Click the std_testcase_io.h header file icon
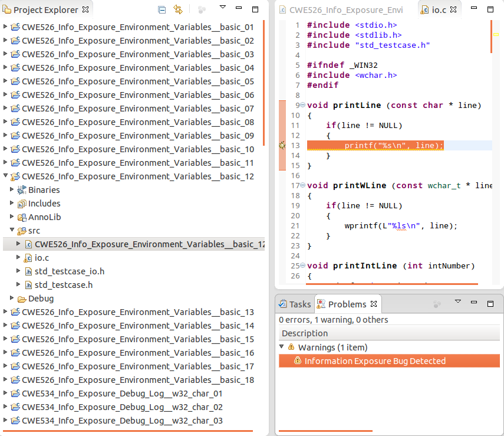The width and height of the screenshot is (504, 436). tap(28, 271)
